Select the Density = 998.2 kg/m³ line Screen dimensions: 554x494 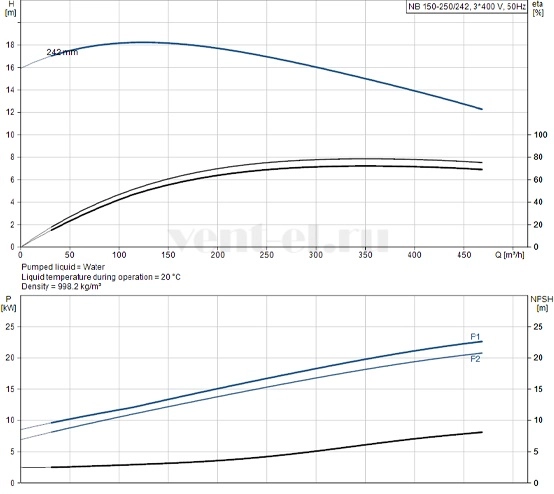coord(61,287)
